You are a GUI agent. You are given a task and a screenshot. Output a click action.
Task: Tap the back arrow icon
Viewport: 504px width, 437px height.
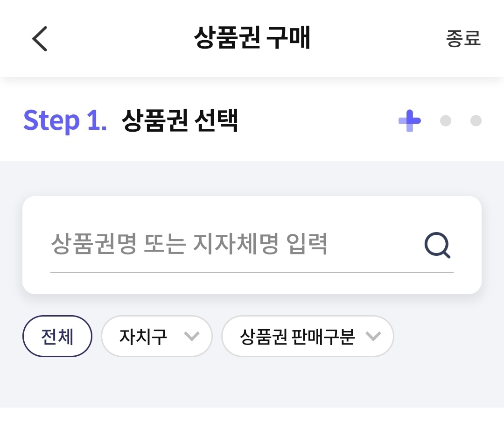pyautogui.click(x=40, y=39)
